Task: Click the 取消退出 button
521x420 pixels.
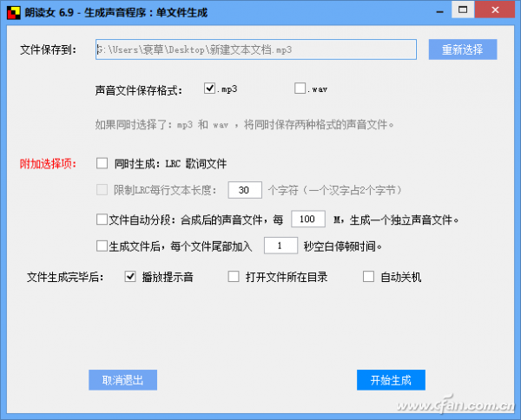Action: click(x=123, y=380)
